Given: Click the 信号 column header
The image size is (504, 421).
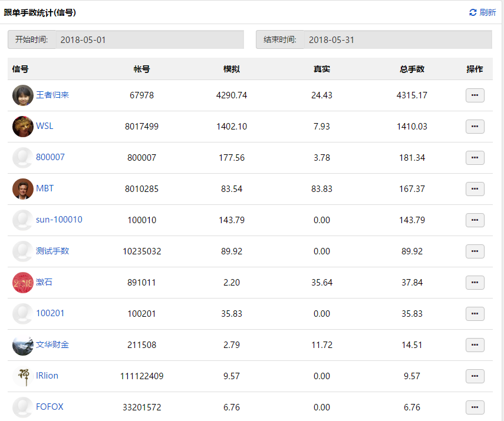Looking at the screenshot, I should click(x=20, y=69).
